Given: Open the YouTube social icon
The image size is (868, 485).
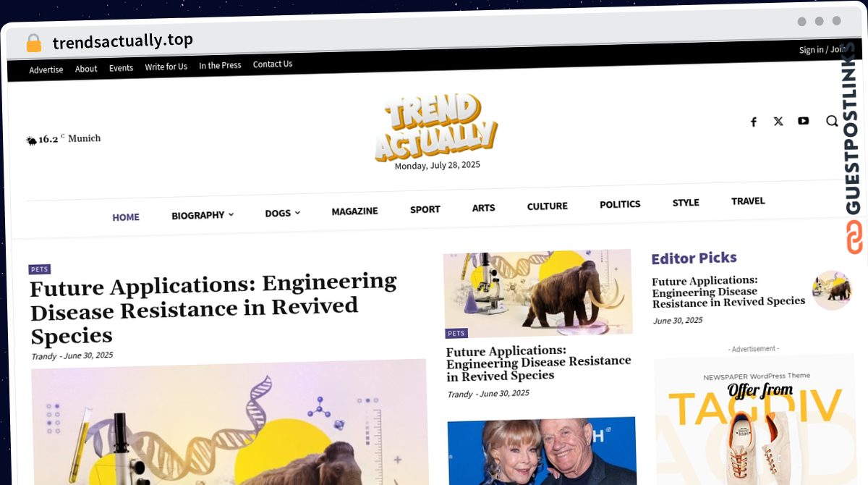Looking at the screenshot, I should pyautogui.click(x=804, y=121).
